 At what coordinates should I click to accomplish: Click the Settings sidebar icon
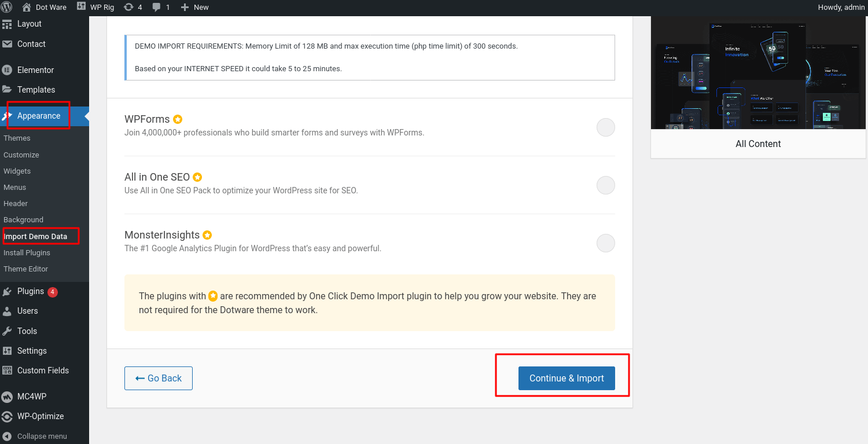7,351
